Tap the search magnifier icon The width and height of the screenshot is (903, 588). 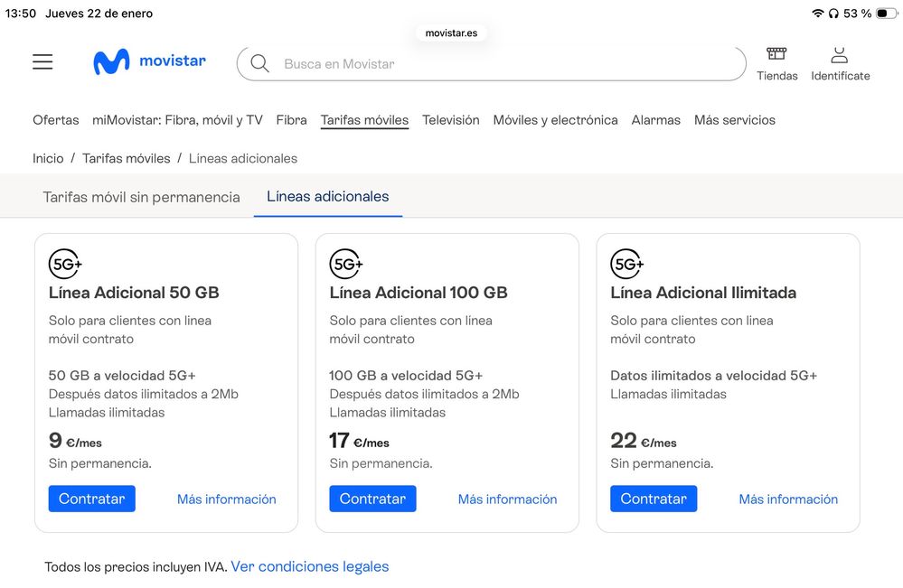coord(260,64)
